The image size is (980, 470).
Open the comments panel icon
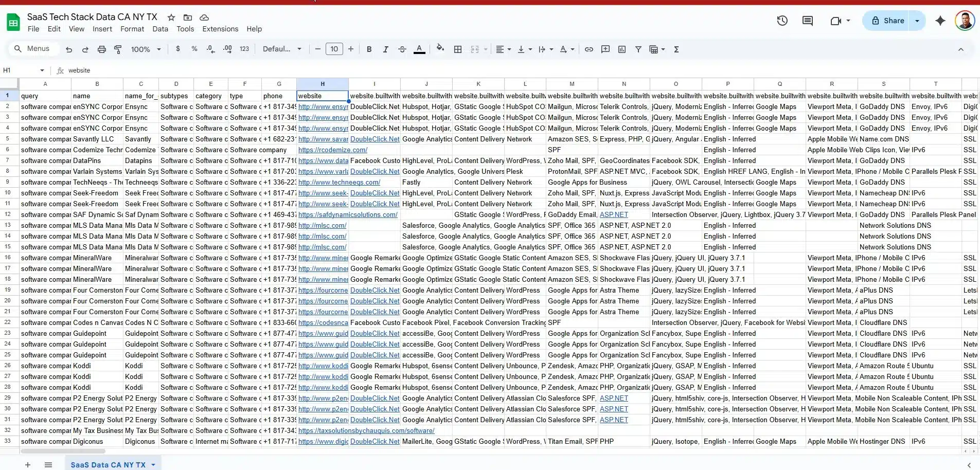807,21
